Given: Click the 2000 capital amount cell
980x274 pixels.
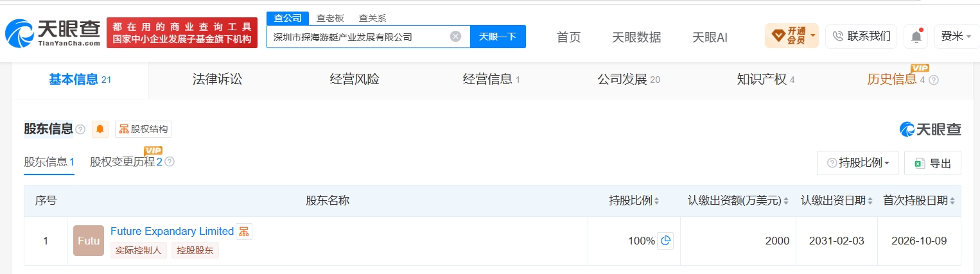Looking at the screenshot, I should [739, 241].
